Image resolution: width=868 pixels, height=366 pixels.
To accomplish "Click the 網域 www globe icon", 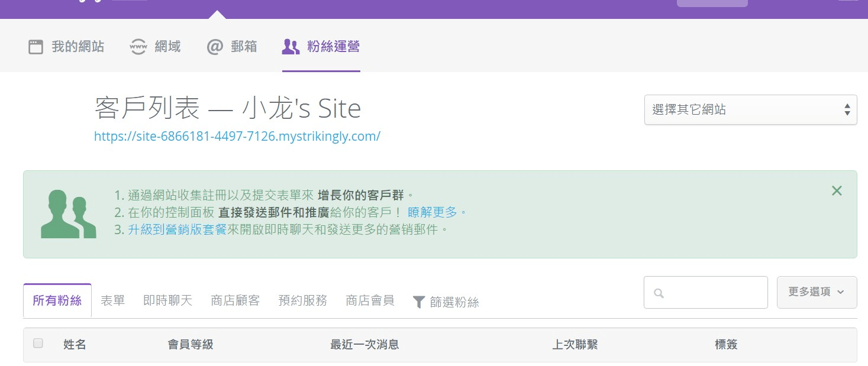I will [138, 47].
